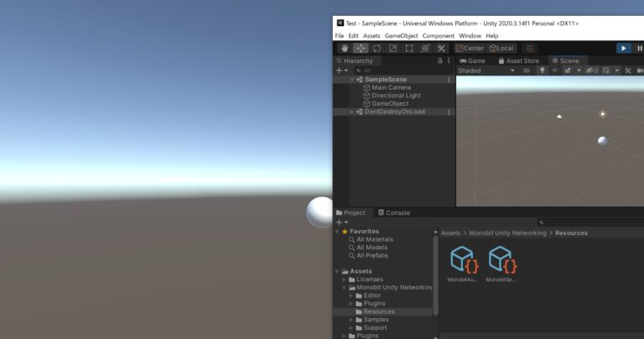Open the Assets menu
This screenshot has height=339, width=644.
point(371,36)
